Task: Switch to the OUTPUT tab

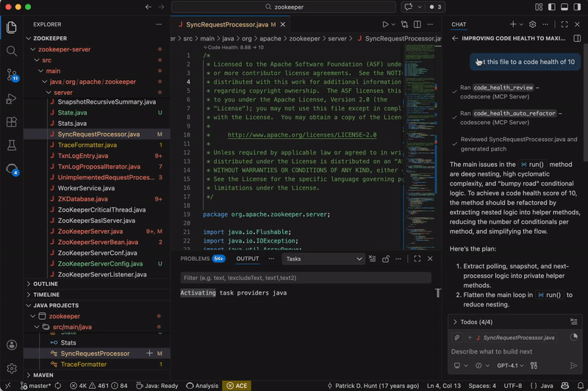Action: 248,259
